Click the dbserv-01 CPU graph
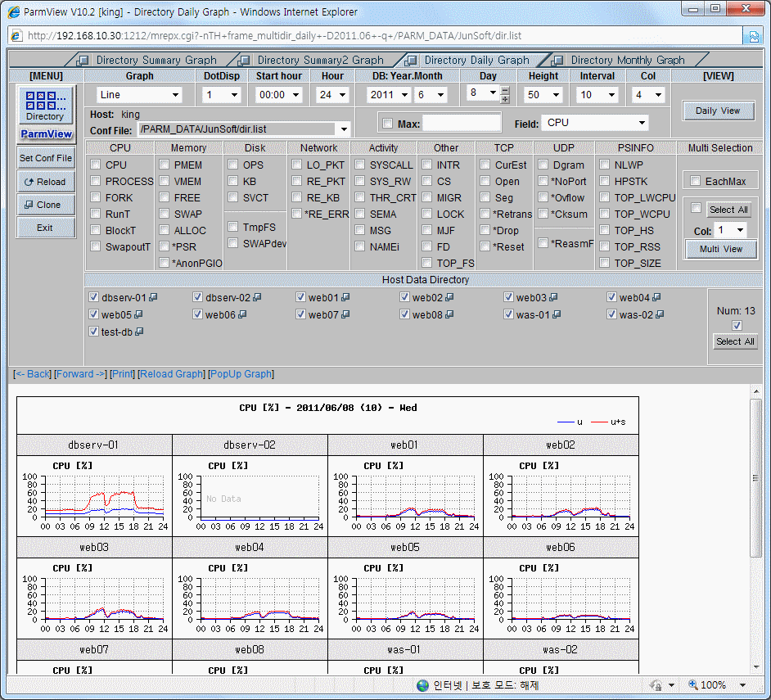This screenshot has width=771, height=700. [x=94, y=496]
